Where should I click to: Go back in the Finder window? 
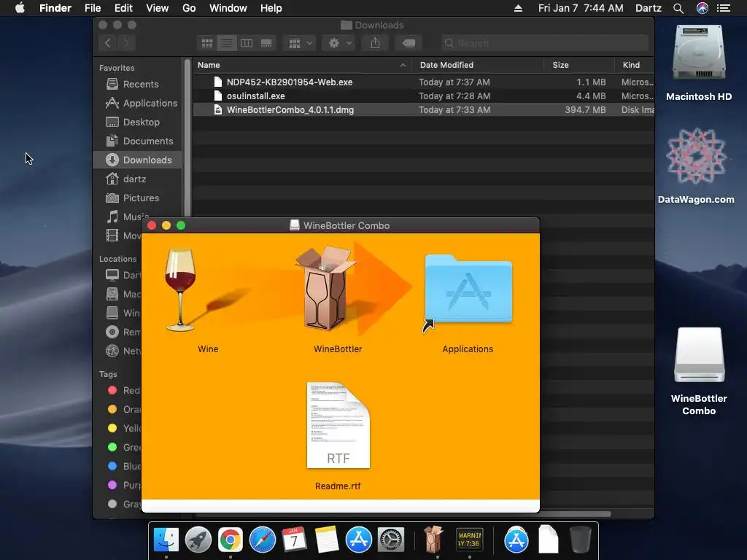(x=108, y=43)
